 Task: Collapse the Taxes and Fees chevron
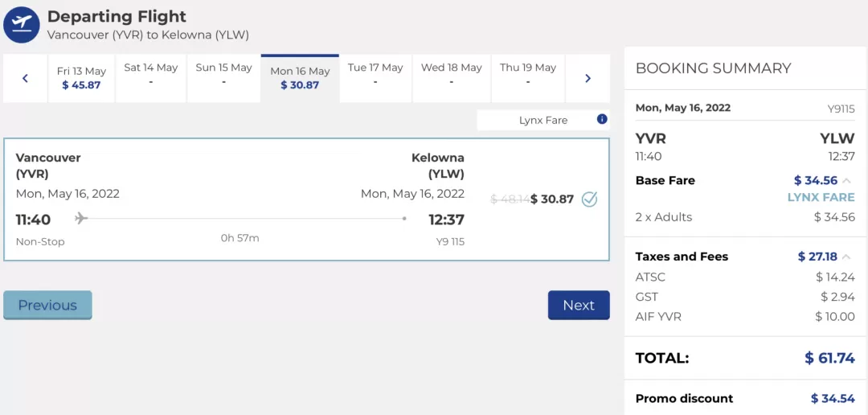pyautogui.click(x=846, y=257)
